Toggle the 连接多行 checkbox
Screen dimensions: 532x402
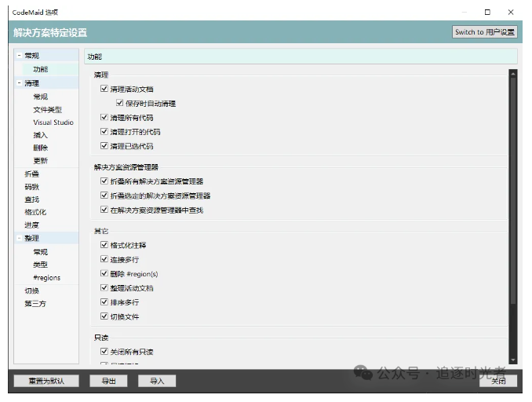coord(104,259)
